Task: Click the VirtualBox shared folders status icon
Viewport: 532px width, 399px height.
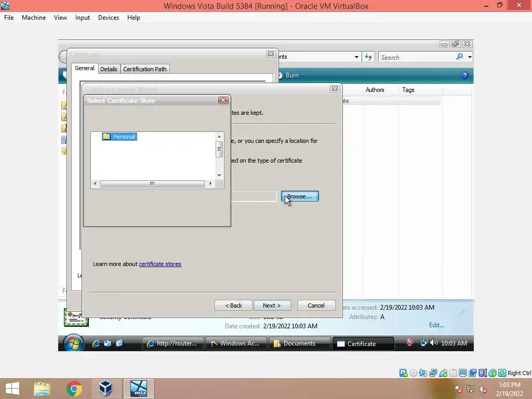Action: 453,373
